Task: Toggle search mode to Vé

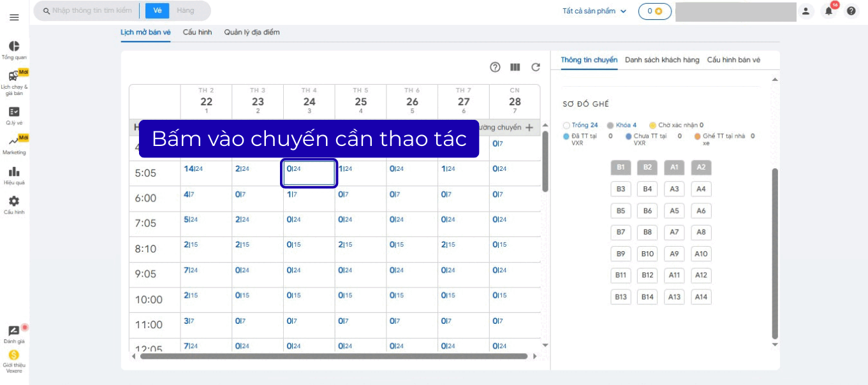Action: point(157,11)
